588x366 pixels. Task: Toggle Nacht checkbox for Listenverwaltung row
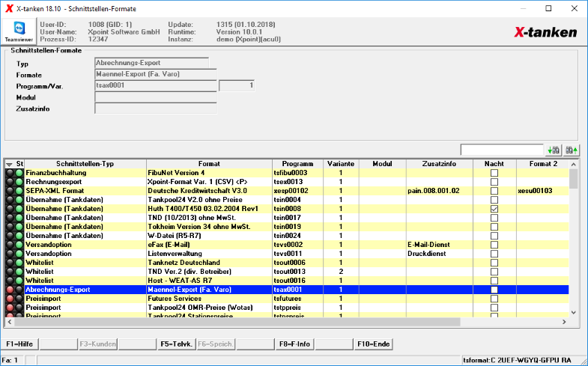point(494,254)
